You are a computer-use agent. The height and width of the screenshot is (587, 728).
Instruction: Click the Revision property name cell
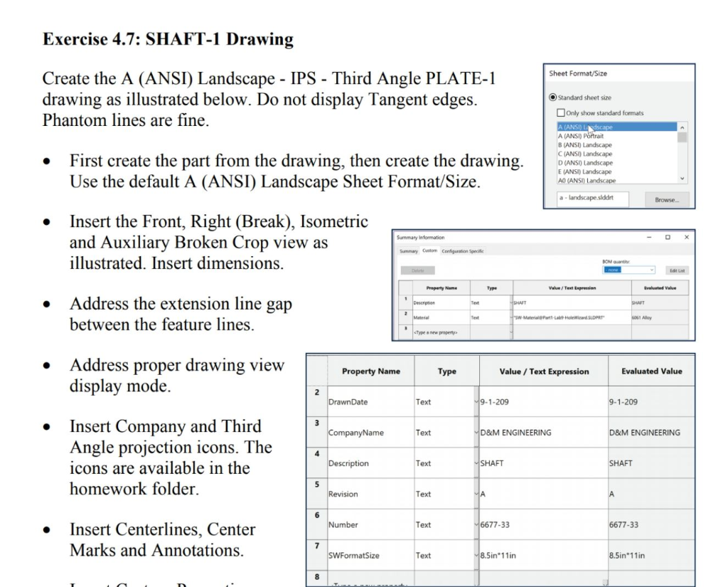click(x=370, y=494)
